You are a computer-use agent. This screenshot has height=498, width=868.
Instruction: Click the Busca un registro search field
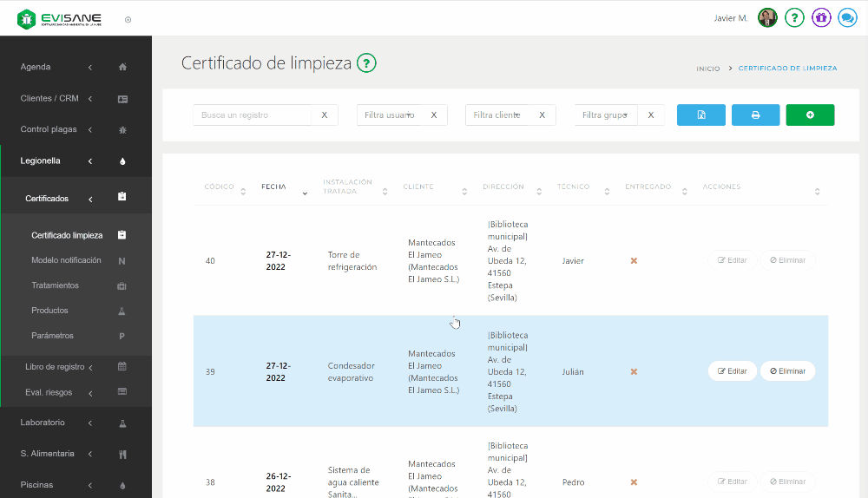pos(252,115)
